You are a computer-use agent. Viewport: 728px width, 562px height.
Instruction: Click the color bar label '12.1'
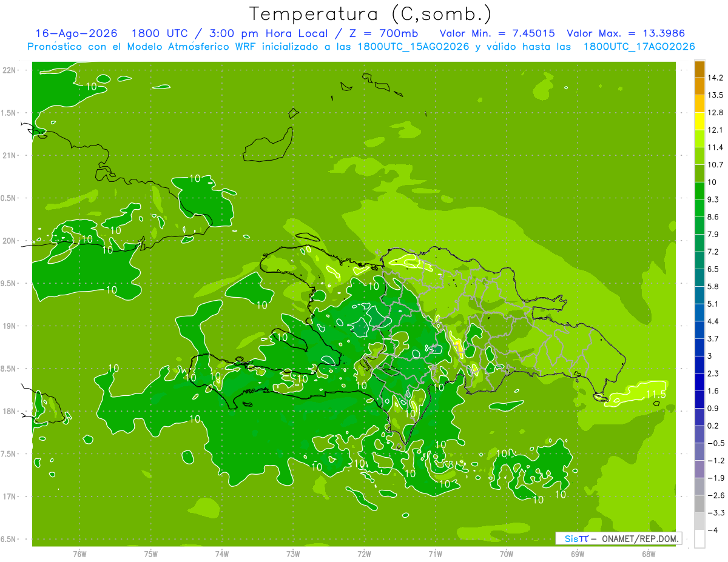coord(715,130)
